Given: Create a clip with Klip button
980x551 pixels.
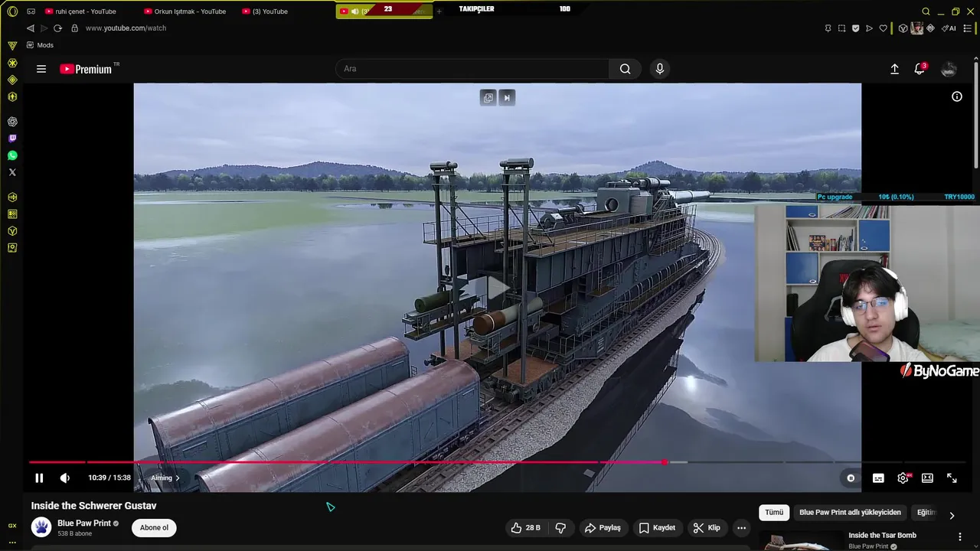Looking at the screenshot, I should pos(707,527).
